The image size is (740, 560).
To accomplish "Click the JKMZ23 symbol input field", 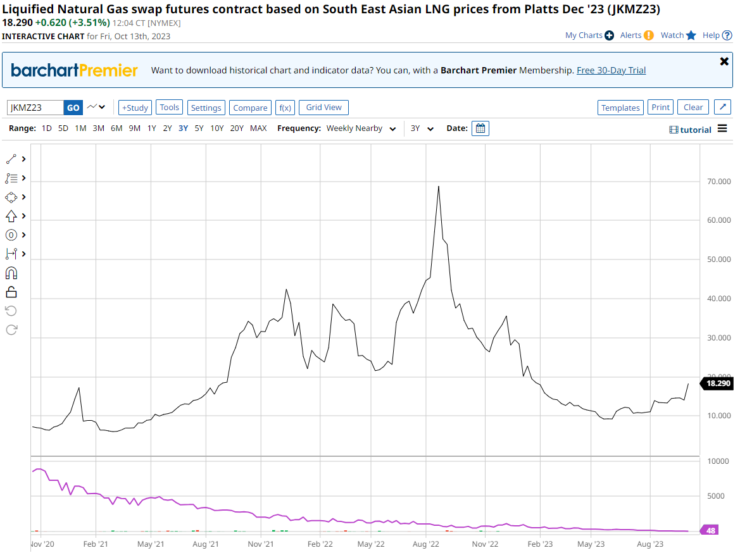I will (35, 108).
